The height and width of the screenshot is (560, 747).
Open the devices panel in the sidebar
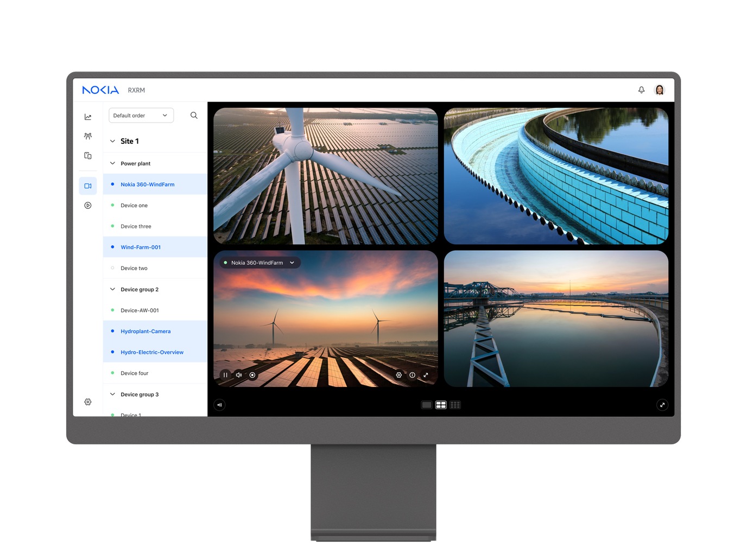88,156
